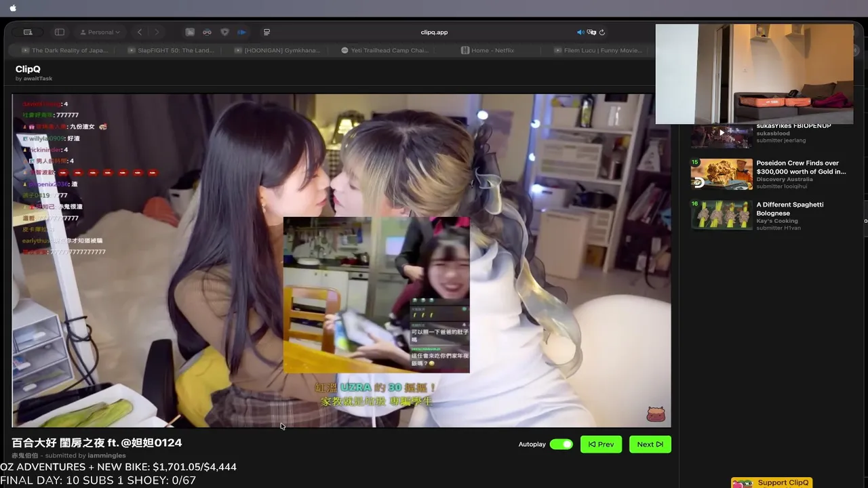Click submitter H1van text
Screen dimensions: 868x488
778,228
